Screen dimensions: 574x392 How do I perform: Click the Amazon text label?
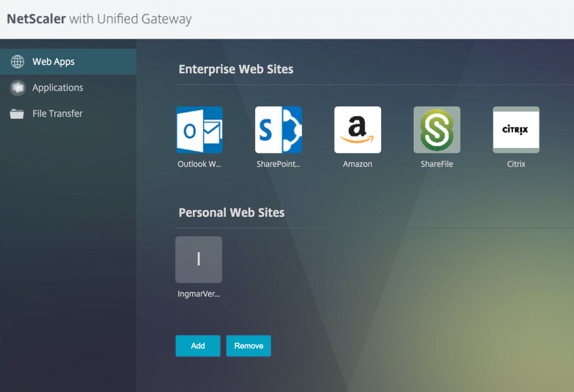pos(358,164)
